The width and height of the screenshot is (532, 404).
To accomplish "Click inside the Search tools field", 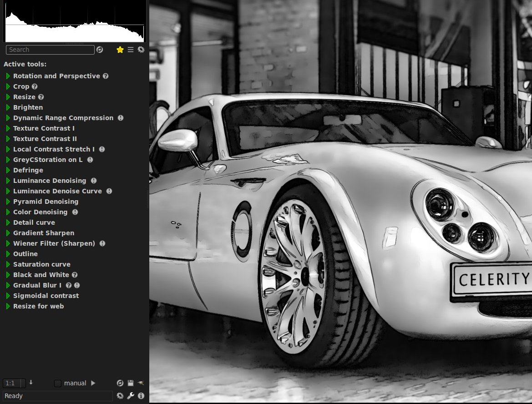I will point(50,50).
